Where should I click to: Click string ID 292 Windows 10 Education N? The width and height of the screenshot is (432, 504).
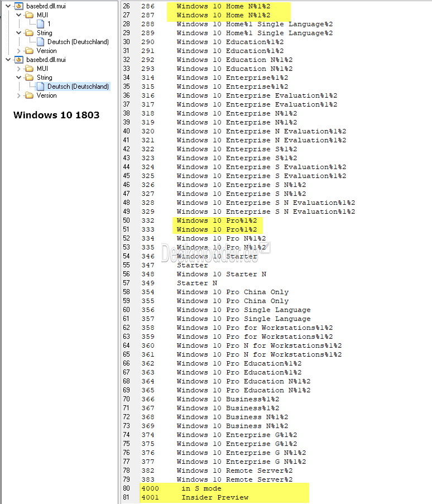(234, 60)
